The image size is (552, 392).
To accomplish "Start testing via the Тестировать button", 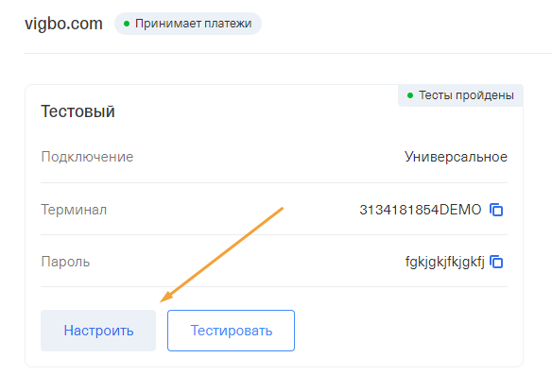I will pyautogui.click(x=231, y=331).
